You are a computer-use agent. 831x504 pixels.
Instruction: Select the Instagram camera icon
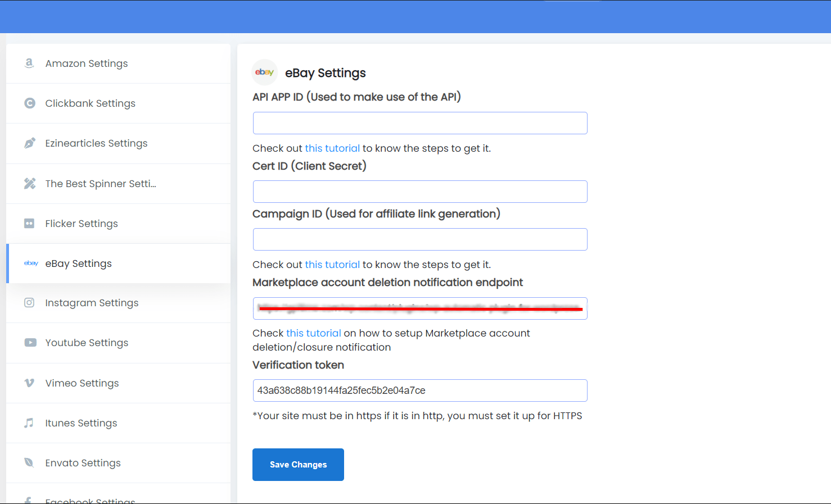pos(29,302)
